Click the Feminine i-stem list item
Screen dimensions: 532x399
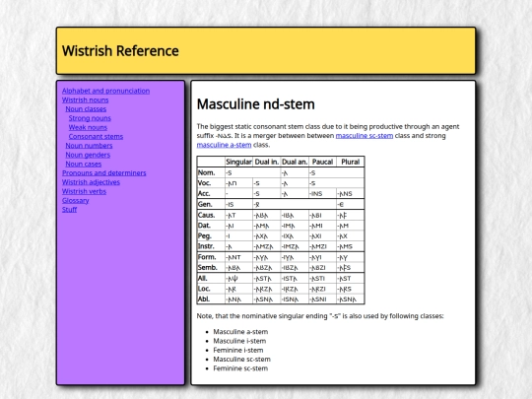238,350
